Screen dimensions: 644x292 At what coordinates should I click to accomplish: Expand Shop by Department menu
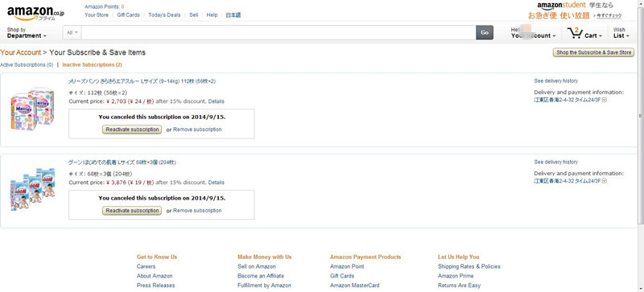pos(27,33)
